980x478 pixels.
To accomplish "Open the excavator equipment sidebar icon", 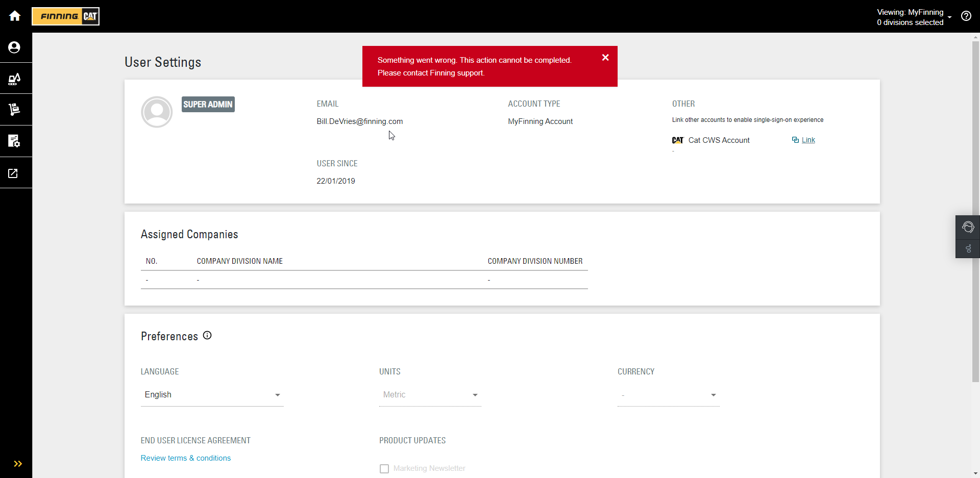I will [14, 79].
